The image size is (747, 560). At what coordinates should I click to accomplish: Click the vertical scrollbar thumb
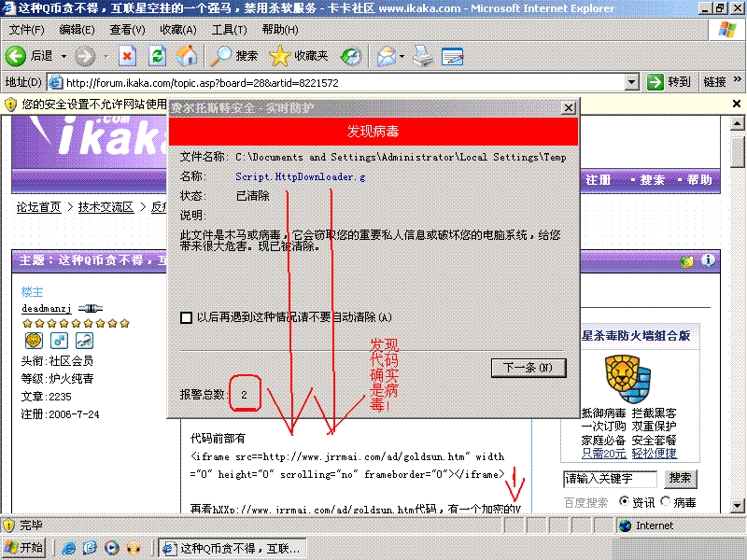click(737, 150)
